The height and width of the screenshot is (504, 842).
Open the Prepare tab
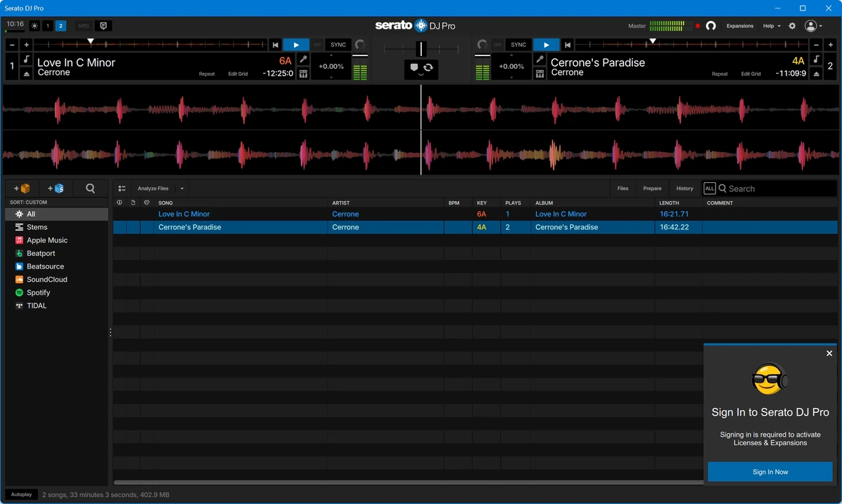[x=652, y=189]
